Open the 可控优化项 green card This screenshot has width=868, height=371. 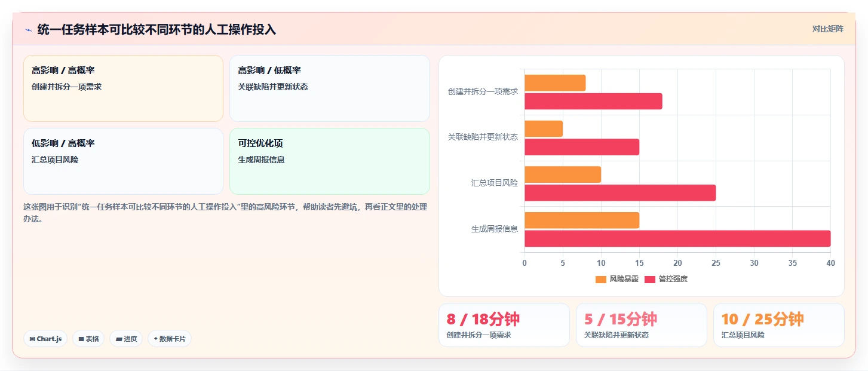pyautogui.click(x=330, y=161)
